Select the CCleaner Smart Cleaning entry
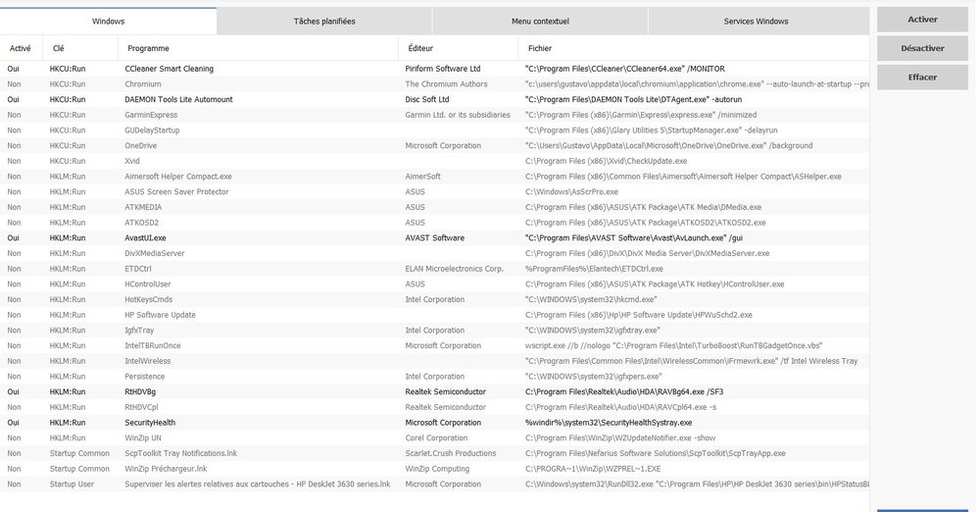This screenshot has width=980, height=512. point(169,69)
